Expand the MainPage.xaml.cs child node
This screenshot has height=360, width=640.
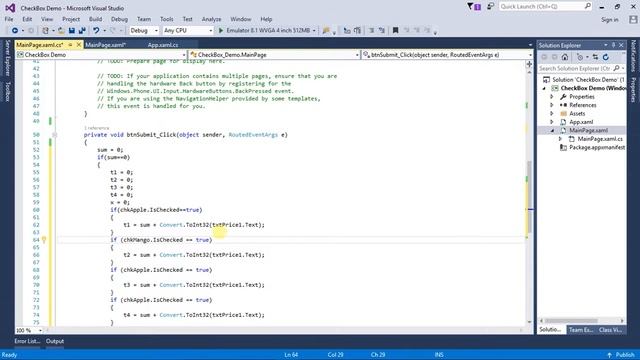point(560,139)
